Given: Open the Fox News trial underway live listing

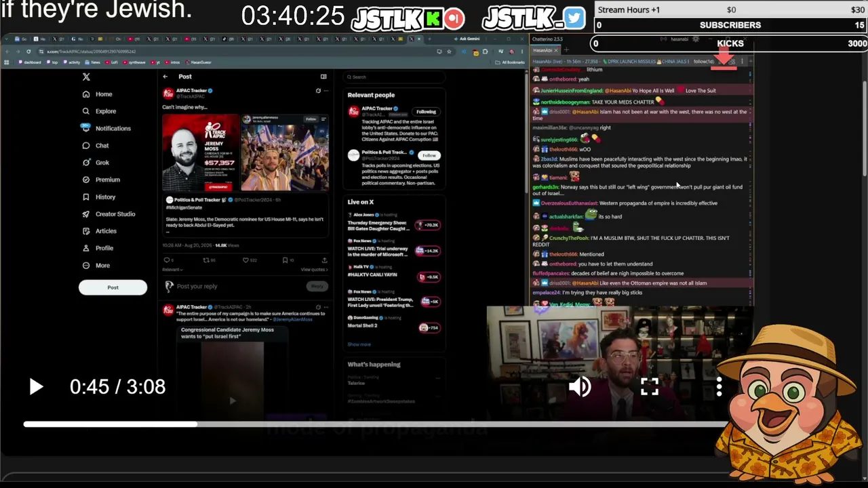Looking at the screenshot, I should click(x=393, y=249).
